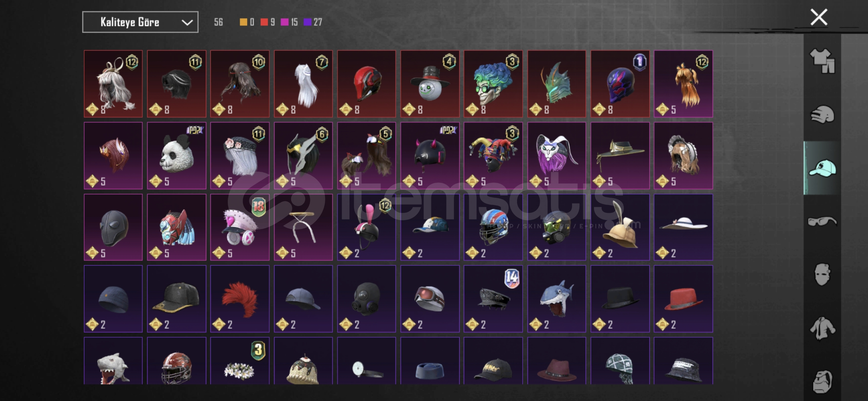This screenshot has height=401, width=868.
Task: Select the jacket category icon in sidebar
Action: (x=822, y=328)
